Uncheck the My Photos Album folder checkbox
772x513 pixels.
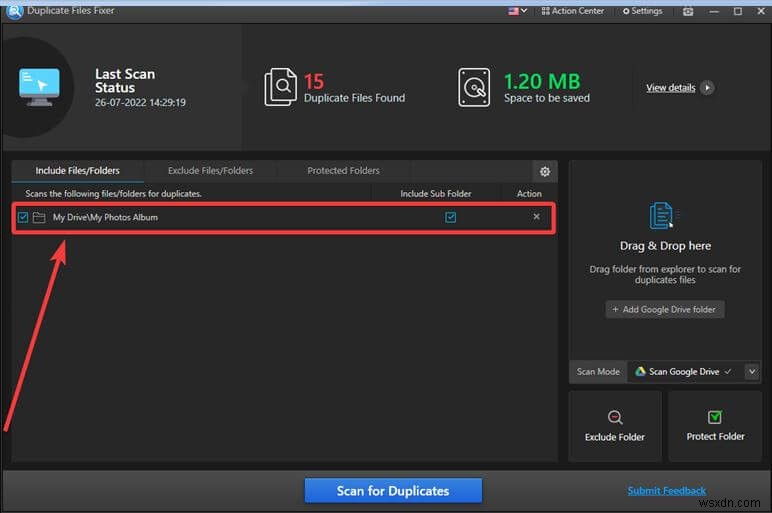tap(23, 217)
